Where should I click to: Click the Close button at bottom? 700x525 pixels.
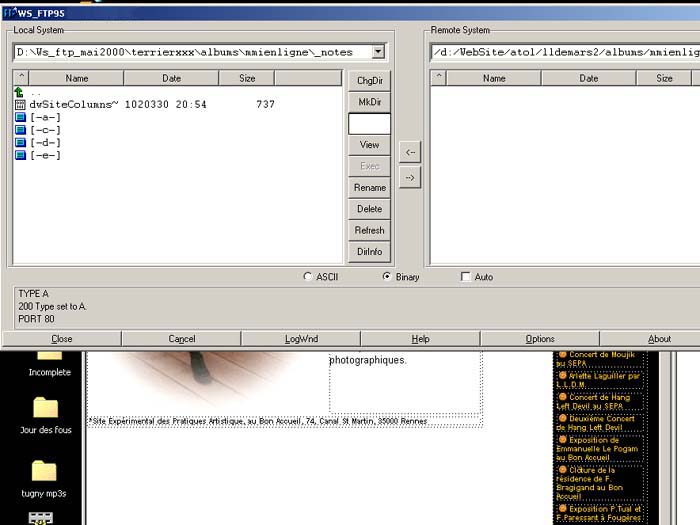click(62, 339)
